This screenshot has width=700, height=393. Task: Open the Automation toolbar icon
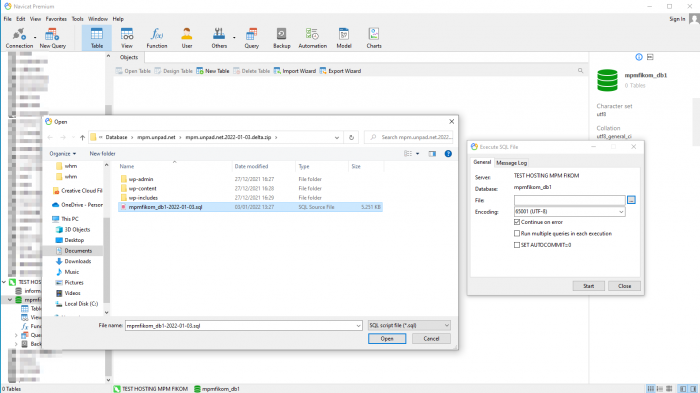[x=312, y=38]
